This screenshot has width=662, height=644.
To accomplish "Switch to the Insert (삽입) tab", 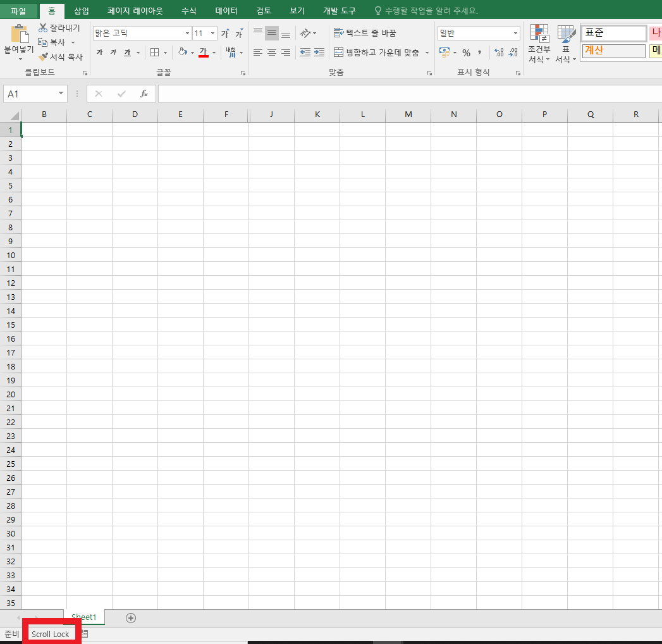I will (x=82, y=11).
